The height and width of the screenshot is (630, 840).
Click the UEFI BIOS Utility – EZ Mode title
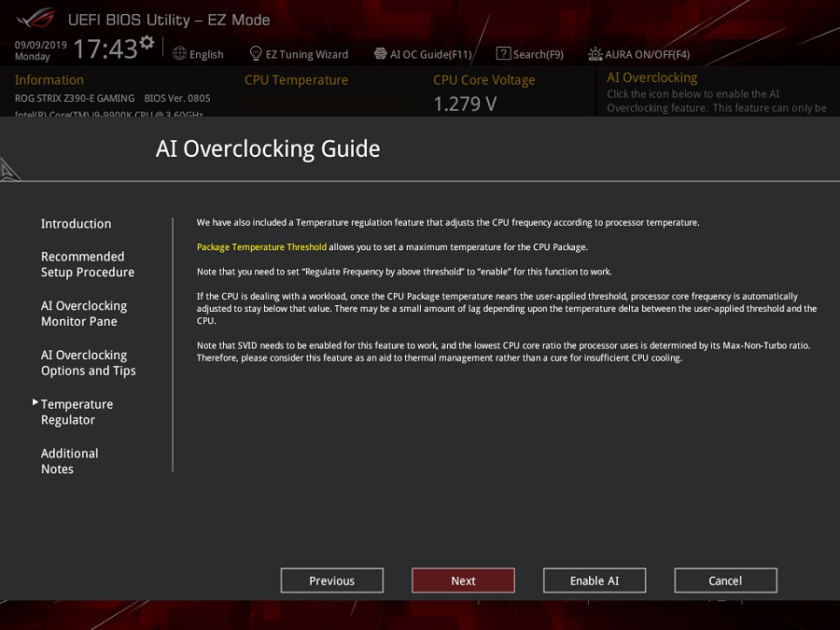(x=169, y=20)
